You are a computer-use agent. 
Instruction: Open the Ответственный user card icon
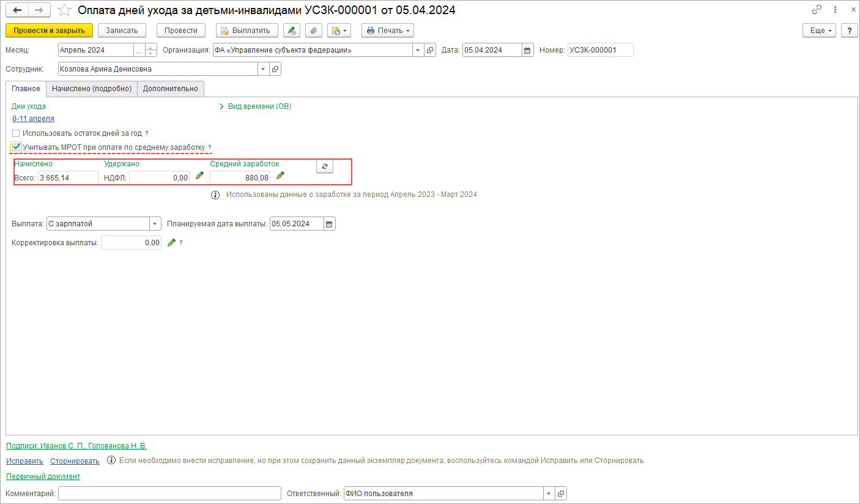pyautogui.click(x=561, y=493)
